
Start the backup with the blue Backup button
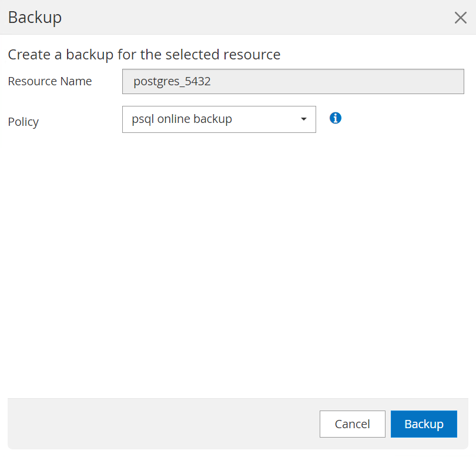click(x=423, y=424)
